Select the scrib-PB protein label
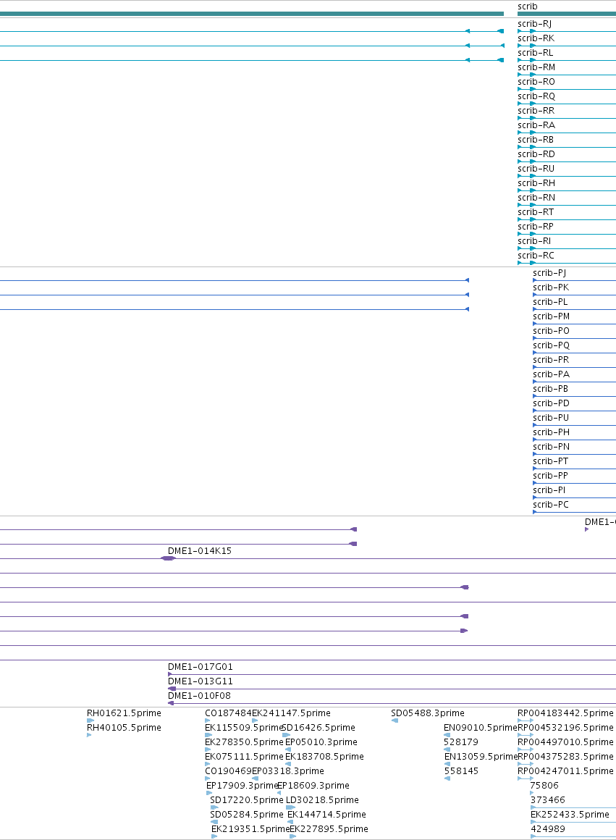Screen dimensions: 616x840 [551, 388]
